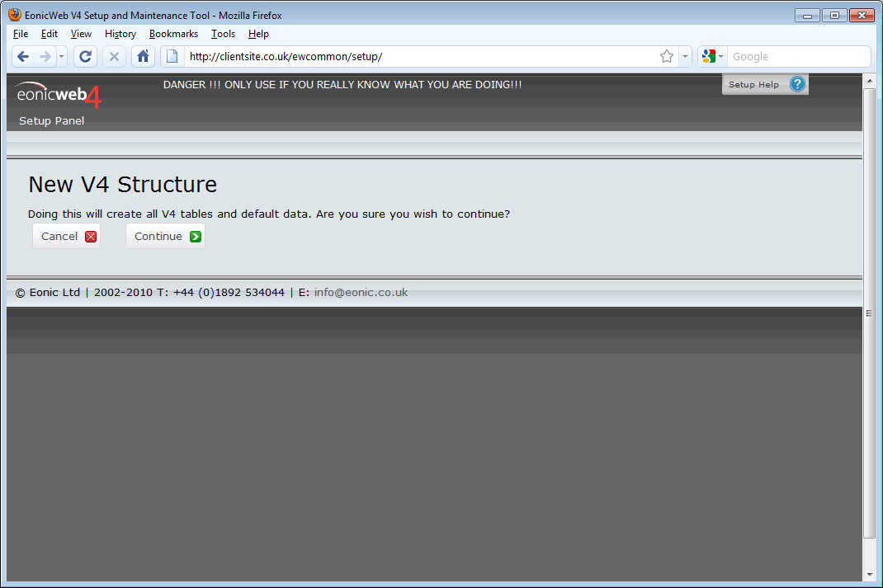
Task: Cancel the New V4 Structure setup
Action: click(67, 237)
